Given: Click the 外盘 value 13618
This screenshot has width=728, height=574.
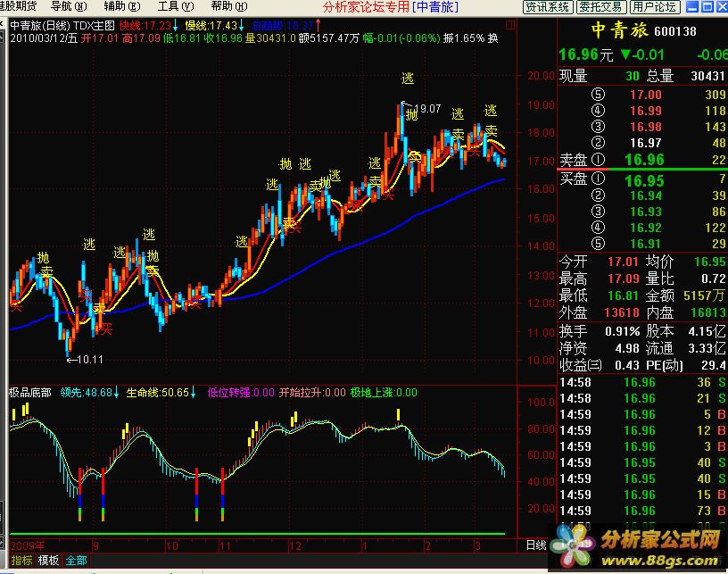Looking at the screenshot, I should tap(622, 312).
